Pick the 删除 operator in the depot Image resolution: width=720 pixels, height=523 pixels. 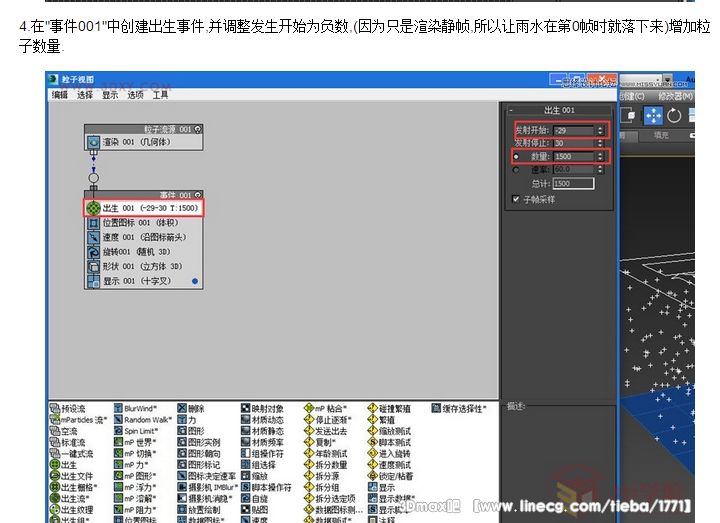[191, 408]
